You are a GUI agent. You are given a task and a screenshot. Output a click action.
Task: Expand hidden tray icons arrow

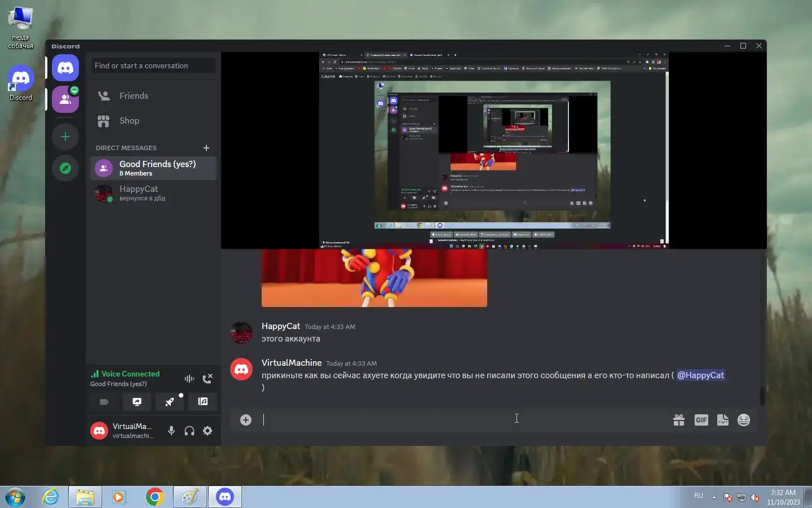(714, 497)
